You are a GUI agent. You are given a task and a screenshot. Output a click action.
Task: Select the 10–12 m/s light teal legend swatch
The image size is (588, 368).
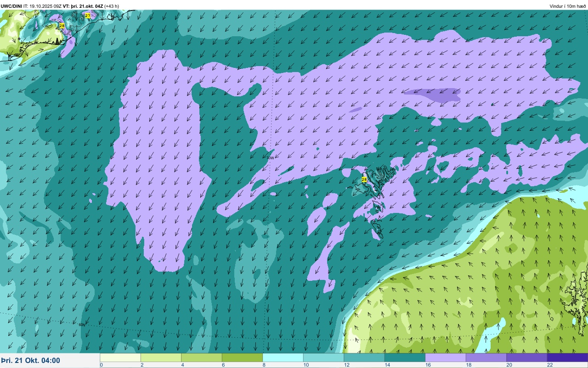pos(323,357)
